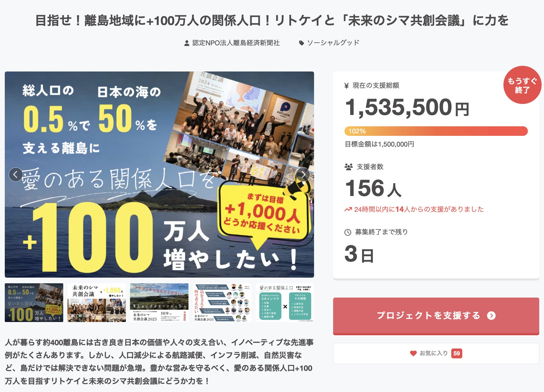The image size is (544, 392).
Task: Click the person icon beside organizer name
Action: [187, 43]
